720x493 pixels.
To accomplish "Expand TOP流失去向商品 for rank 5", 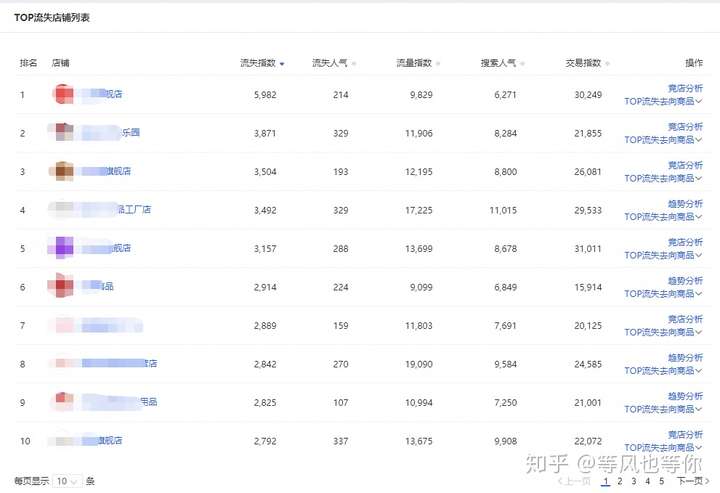I will [663, 255].
